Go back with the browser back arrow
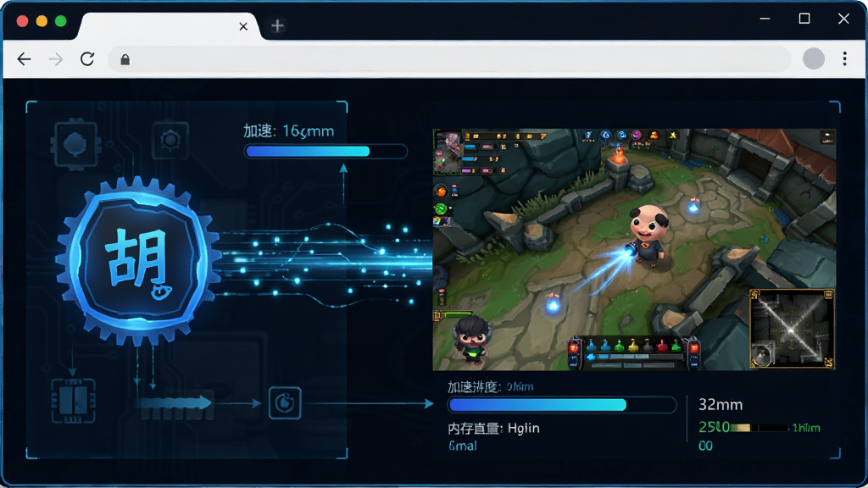The height and width of the screenshot is (488, 868). [x=24, y=58]
